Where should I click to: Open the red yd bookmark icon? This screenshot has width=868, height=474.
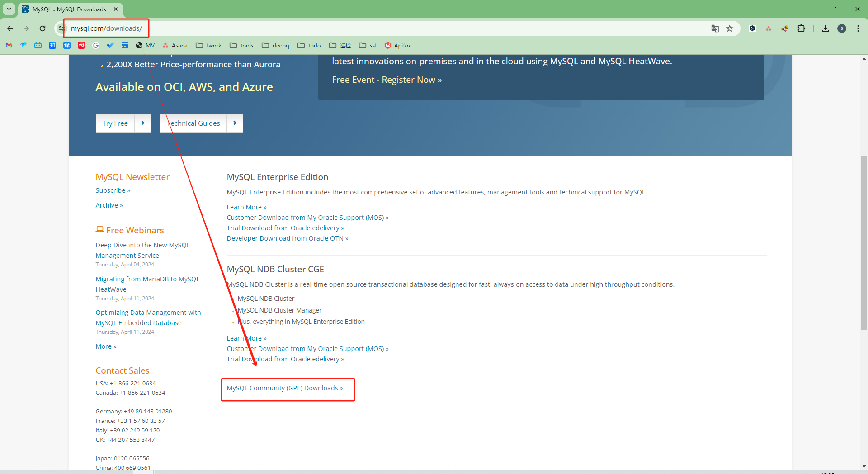81,45
